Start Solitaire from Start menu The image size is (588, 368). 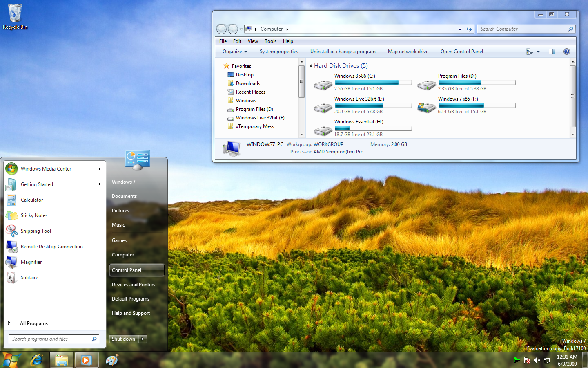29,278
